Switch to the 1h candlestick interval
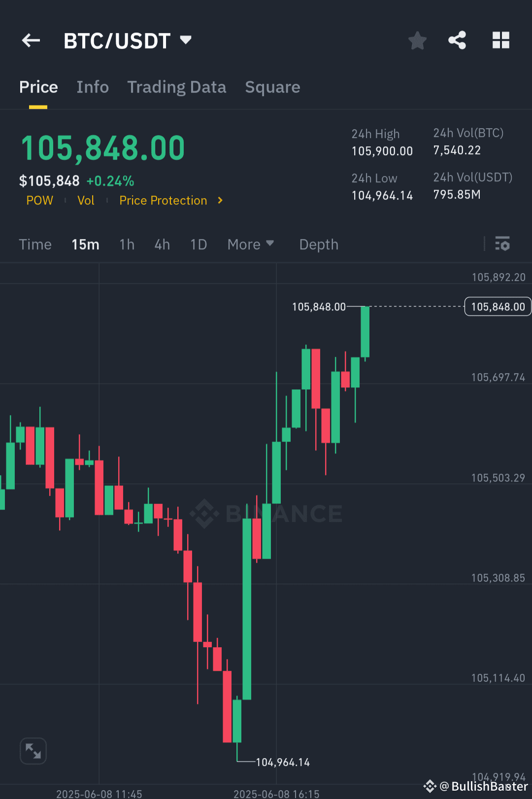 [x=127, y=244]
